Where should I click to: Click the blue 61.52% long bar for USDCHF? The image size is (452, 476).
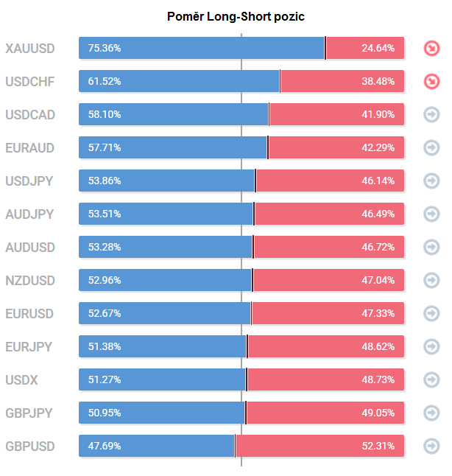click(179, 81)
